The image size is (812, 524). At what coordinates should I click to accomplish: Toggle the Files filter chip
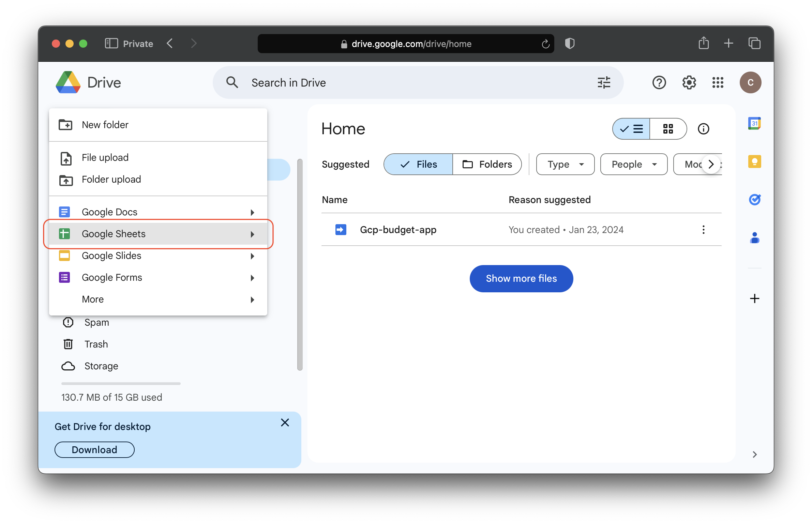[419, 165]
